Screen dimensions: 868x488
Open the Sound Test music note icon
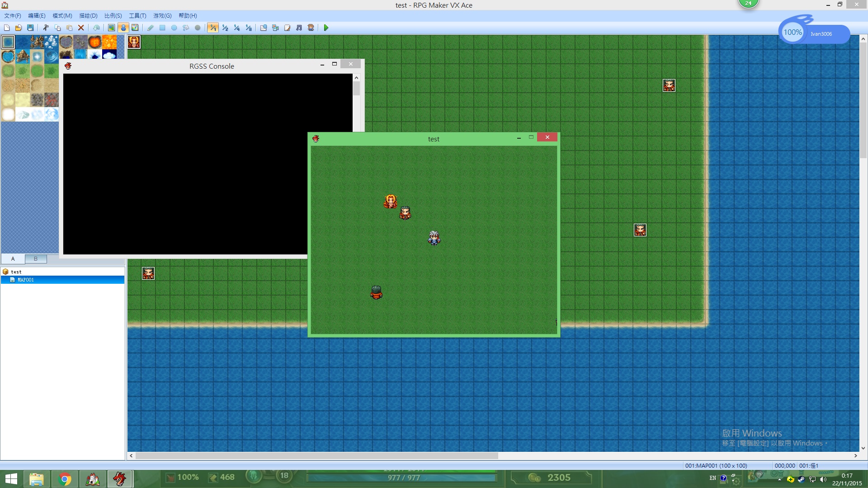pos(299,28)
